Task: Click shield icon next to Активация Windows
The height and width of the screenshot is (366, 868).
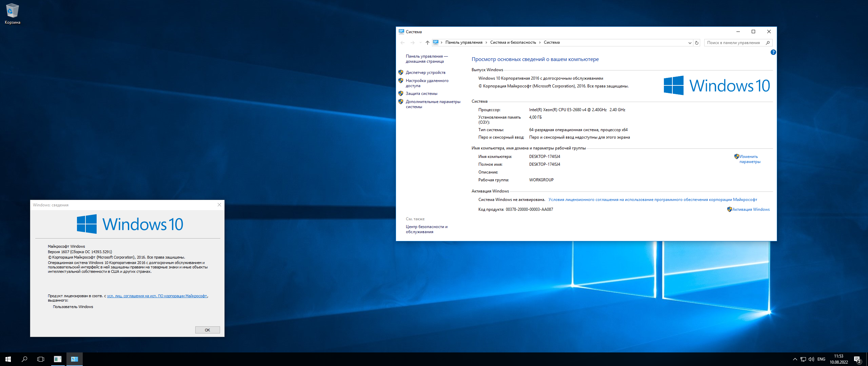Action: point(729,209)
